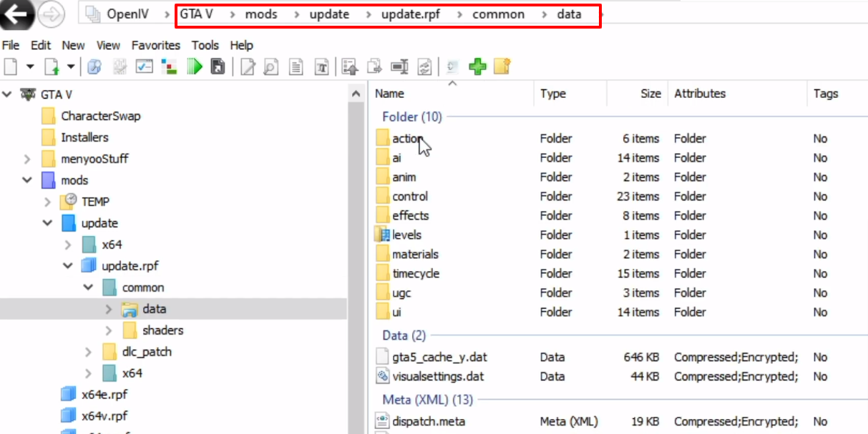The height and width of the screenshot is (434, 868).
Task: Click the green play arrow toolbar icon
Action: 195,66
